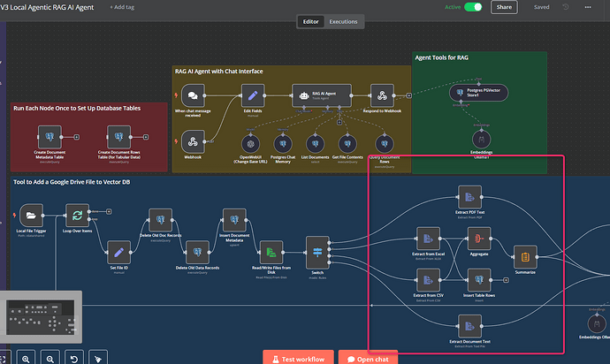This screenshot has width=610, height=364.
Task: Select the Local File Trigger node
Action: click(x=31, y=215)
